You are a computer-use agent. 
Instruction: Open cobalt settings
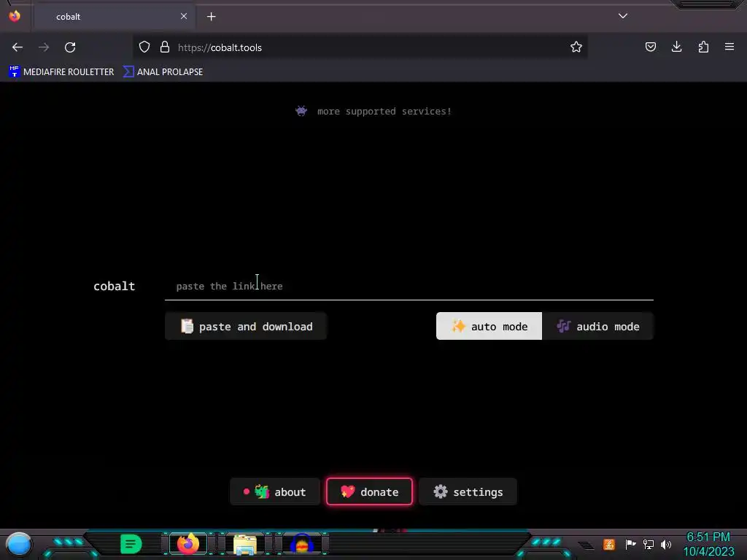click(x=468, y=491)
